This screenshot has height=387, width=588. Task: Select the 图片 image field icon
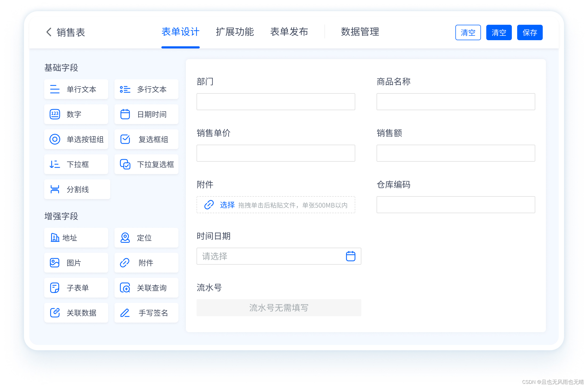(x=55, y=263)
